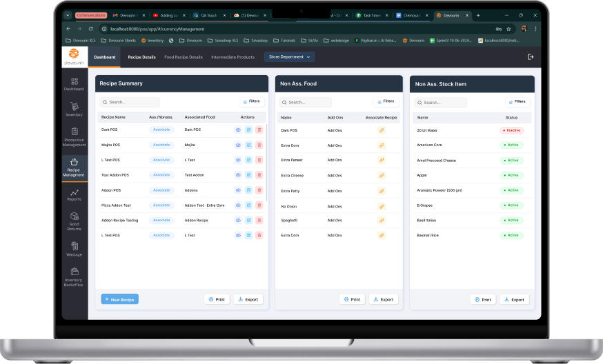This screenshot has width=603, height=364.
Task: Export the Recipe Summary list
Action: [x=248, y=299]
